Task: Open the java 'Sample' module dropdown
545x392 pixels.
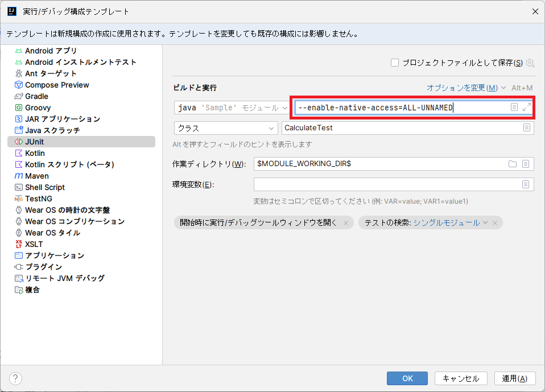Action: pyautogui.click(x=232, y=108)
